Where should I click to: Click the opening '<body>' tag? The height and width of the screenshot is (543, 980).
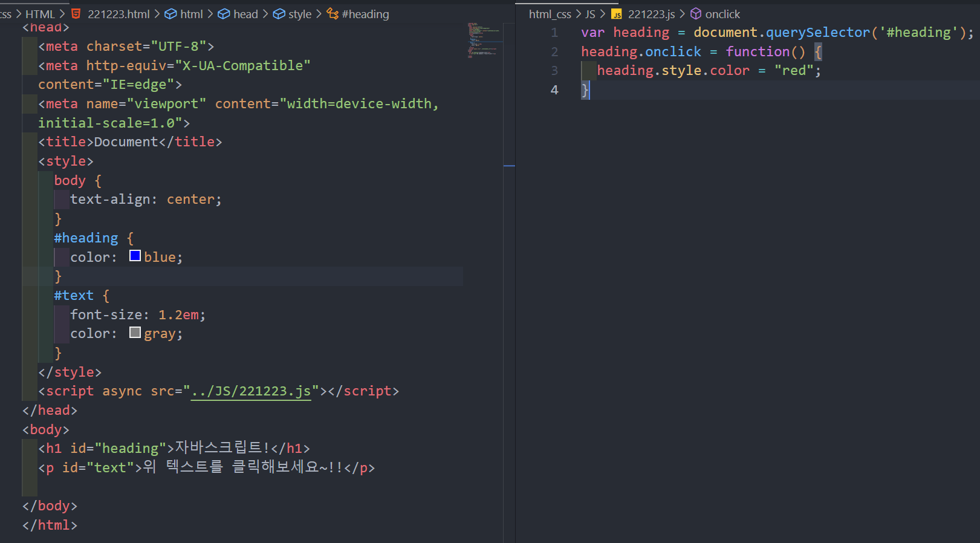point(46,430)
